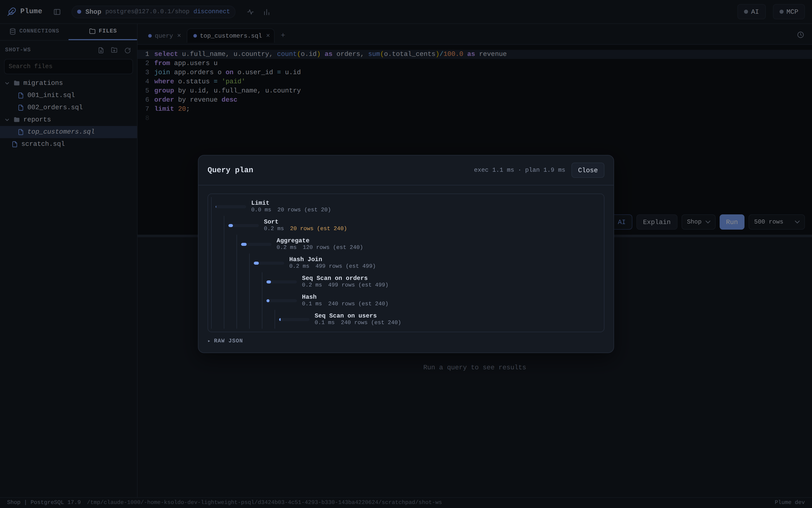812x508 pixels.
Task: Open 001_init.sql in the file tree
Action: (x=69, y=96)
